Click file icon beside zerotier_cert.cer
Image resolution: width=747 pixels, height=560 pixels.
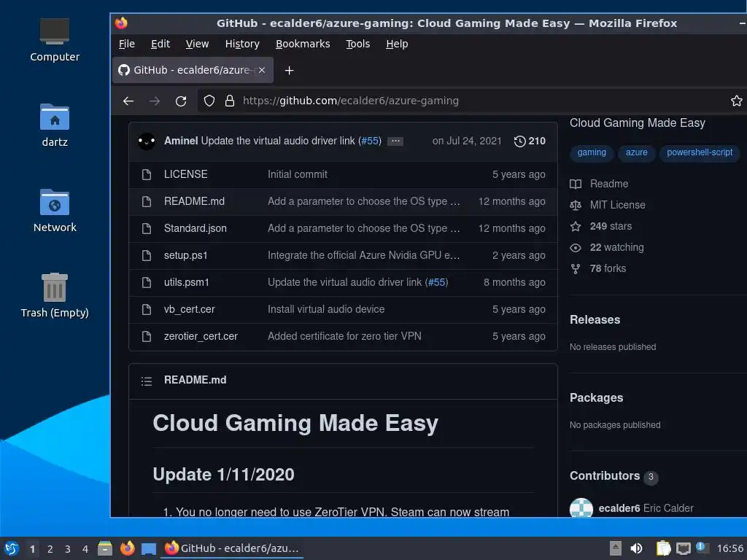click(147, 337)
